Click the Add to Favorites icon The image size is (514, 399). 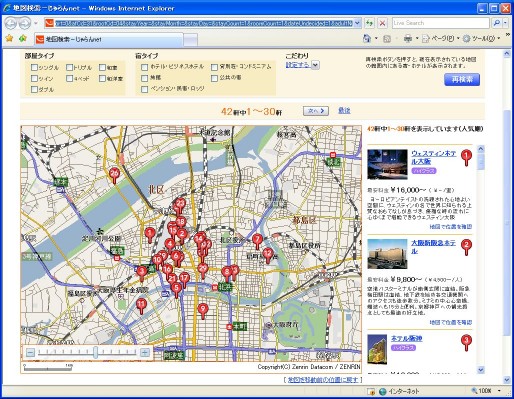[23, 39]
